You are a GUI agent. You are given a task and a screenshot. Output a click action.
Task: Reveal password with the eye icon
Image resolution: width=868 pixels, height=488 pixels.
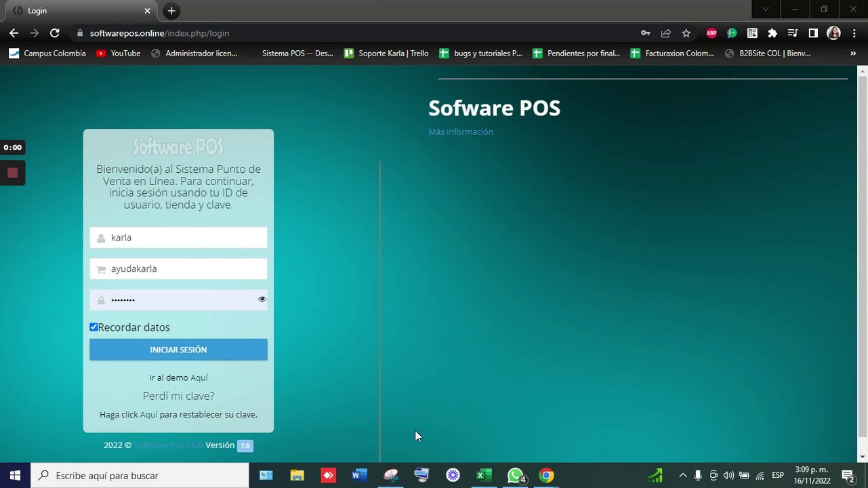coord(262,299)
